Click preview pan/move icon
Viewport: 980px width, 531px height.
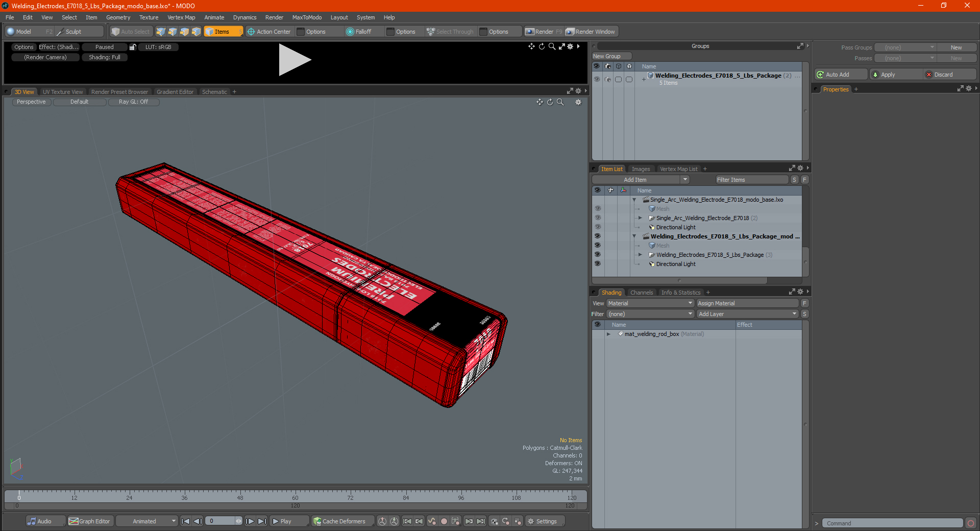[531, 46]
